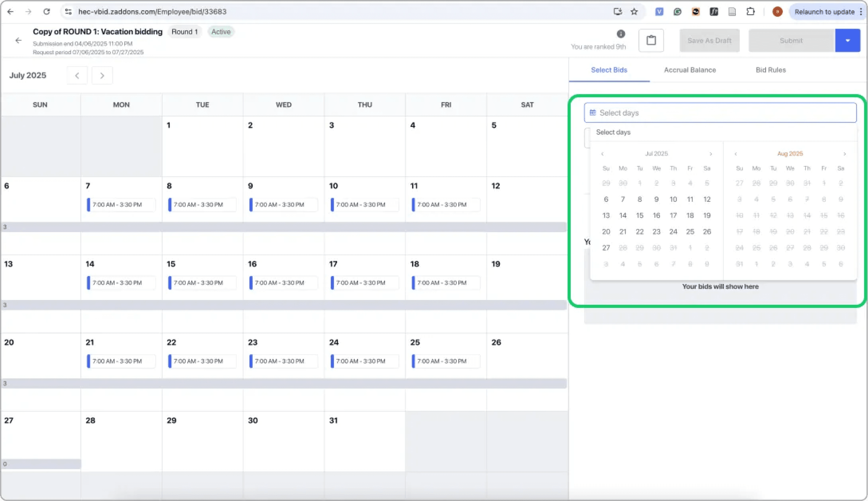Open the Bid Rules tab

tap(770, 70)
